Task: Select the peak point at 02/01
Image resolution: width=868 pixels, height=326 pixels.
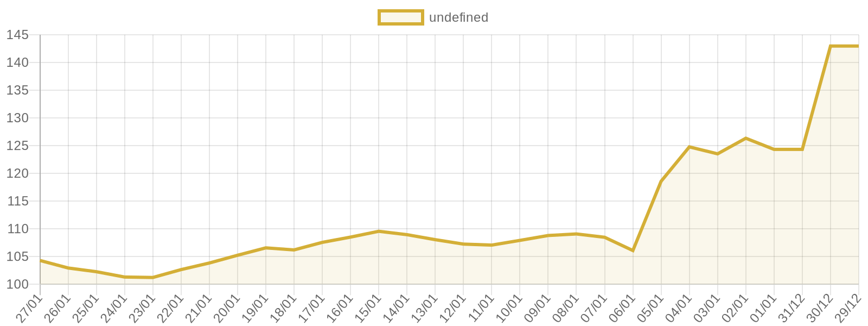Action: point(746,139)
